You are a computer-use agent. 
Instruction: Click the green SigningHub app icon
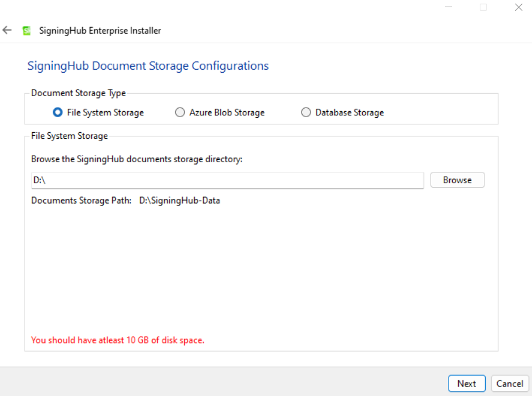point(26,31)
